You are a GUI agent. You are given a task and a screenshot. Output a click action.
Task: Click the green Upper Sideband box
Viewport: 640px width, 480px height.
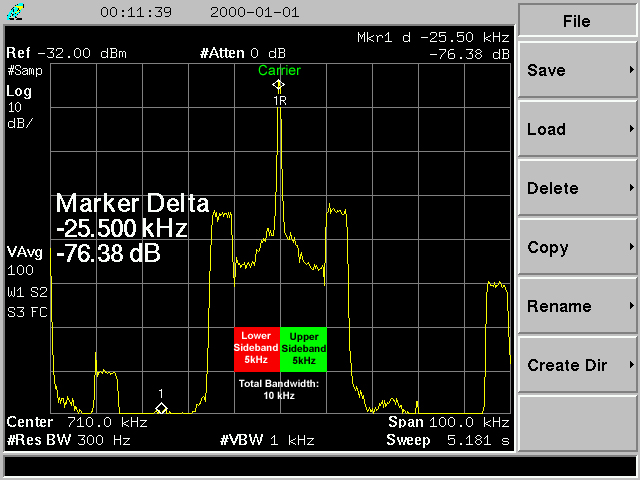pyautogui.click(x=303, y=349)
